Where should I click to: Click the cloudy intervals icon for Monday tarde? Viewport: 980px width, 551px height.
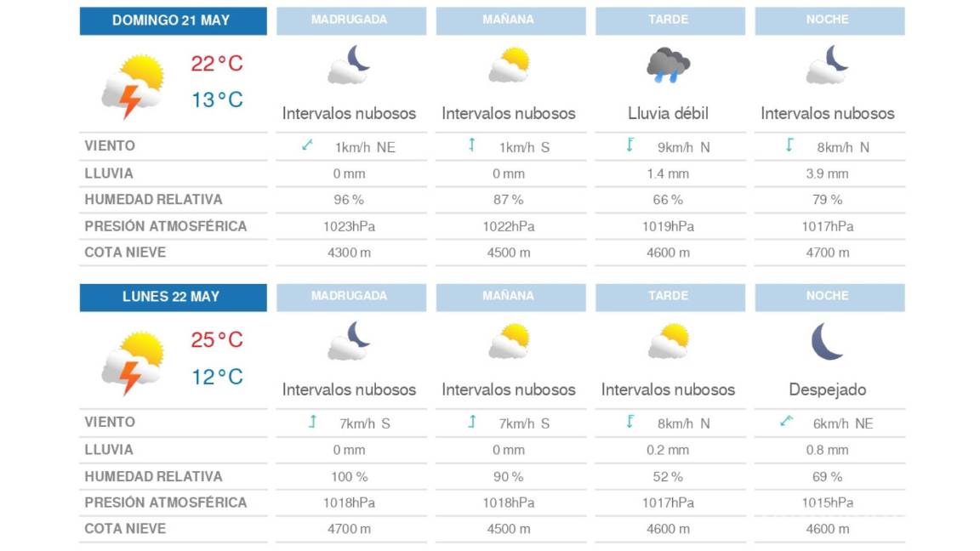pyautogui.click(x=669, y=343)
